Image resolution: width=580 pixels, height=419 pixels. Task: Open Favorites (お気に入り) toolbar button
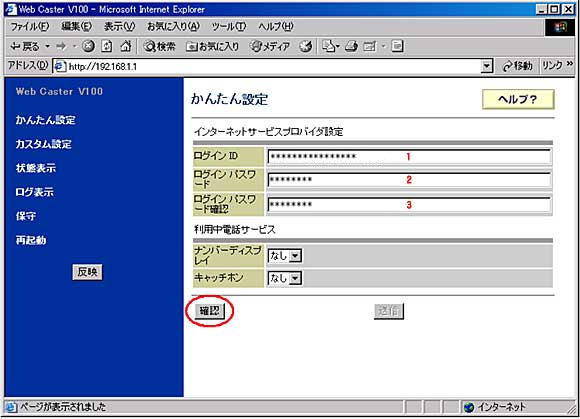pos(212,46)
